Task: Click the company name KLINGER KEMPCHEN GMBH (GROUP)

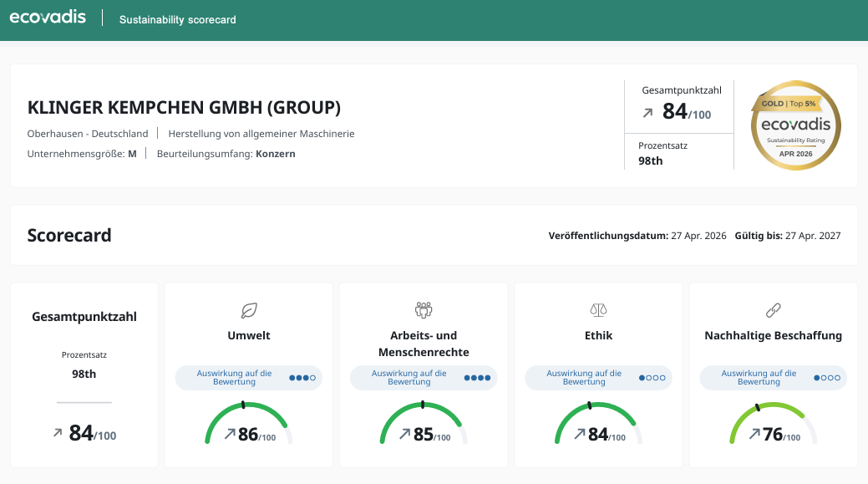Action: tap(184, 108)
